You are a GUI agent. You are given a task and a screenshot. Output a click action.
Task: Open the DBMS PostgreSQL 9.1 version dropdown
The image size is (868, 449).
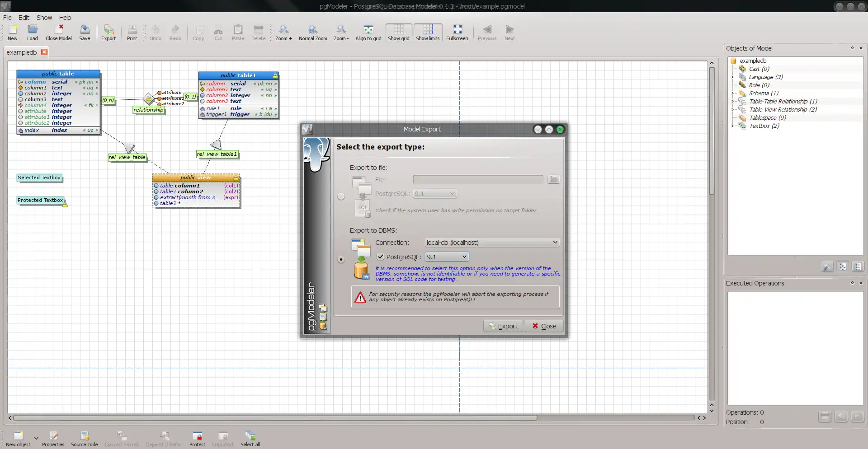447,257
